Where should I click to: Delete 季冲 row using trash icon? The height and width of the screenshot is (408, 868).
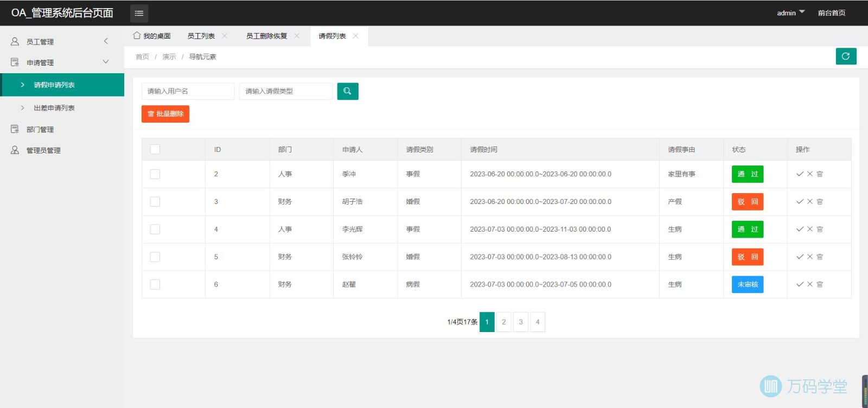click(820, 174)
